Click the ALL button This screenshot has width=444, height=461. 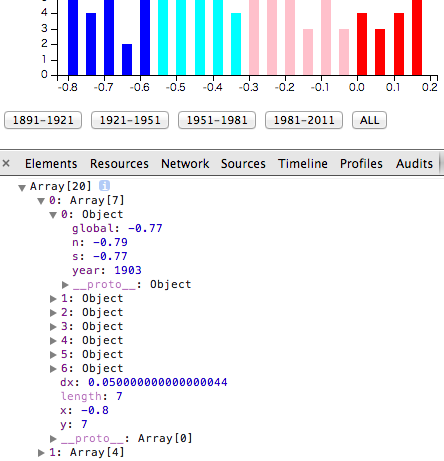click(369, 120)
